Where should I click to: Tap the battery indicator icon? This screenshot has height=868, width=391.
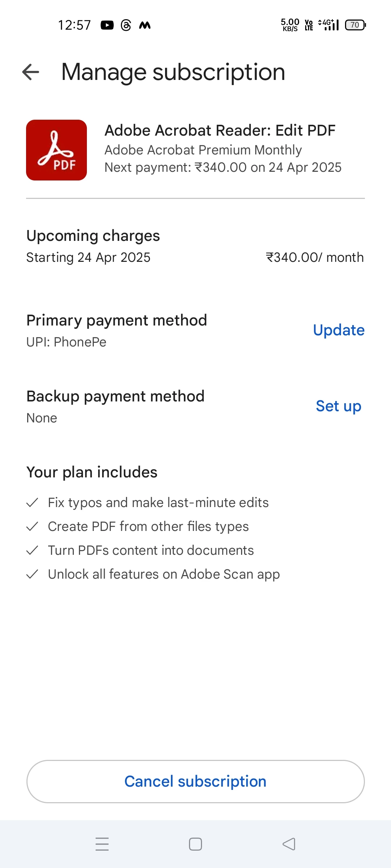tap(355, 25)
